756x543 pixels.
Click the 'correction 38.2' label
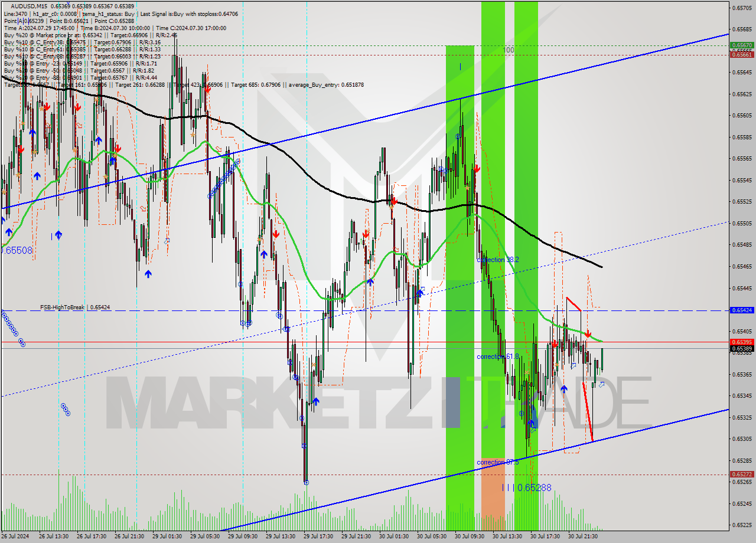click(497, 260)
